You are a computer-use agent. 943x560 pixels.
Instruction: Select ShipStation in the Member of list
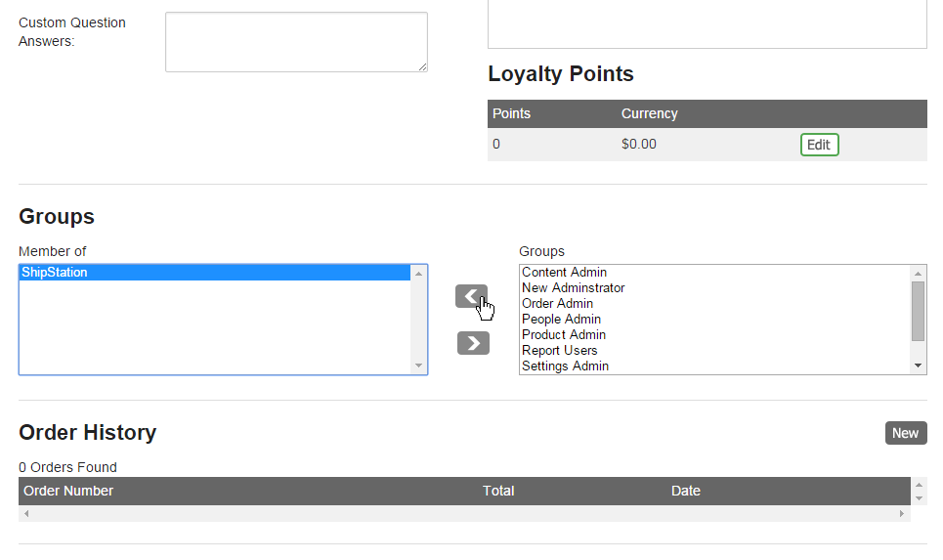(215, 273)
